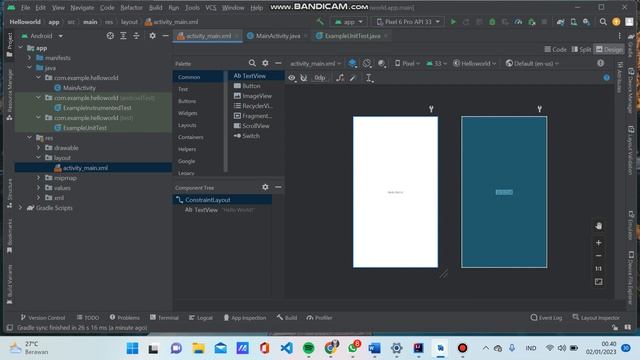
Task: Click the Make Project hammer icon
Action: click(320, 22)
